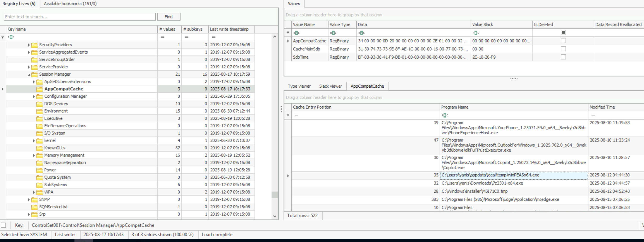
Task: Expand the ServiceProvider key
Action: click(x=29, y=67)
